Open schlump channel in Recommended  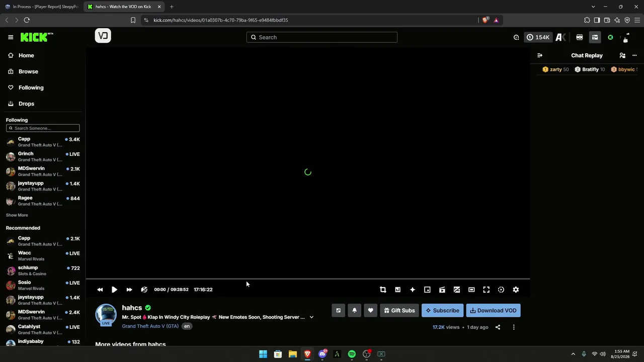point(43,270)
